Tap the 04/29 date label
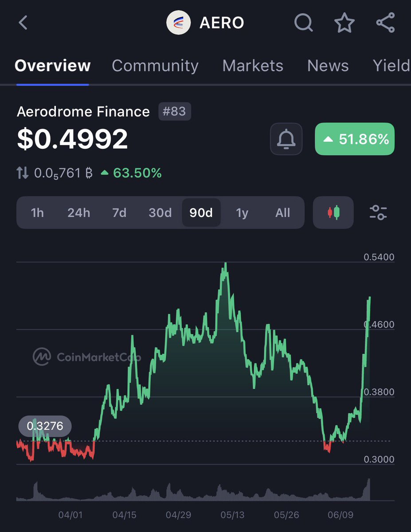 point(178,515)
